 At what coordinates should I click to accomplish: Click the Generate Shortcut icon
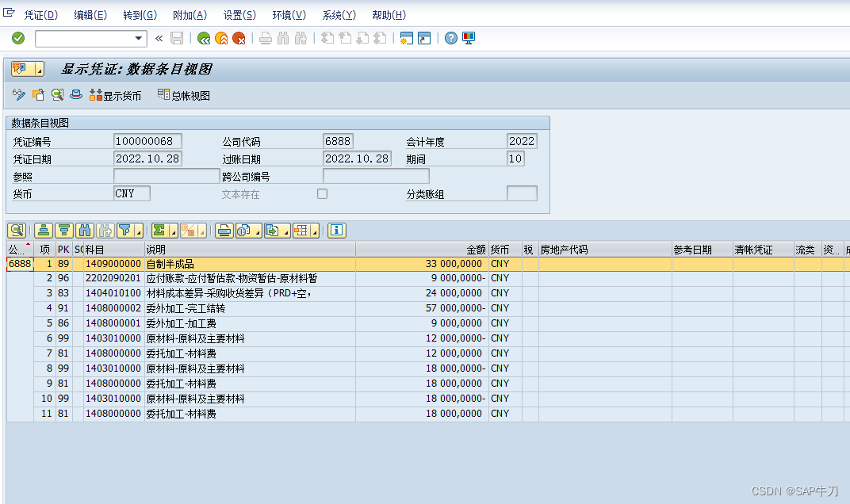coord(424,38)
